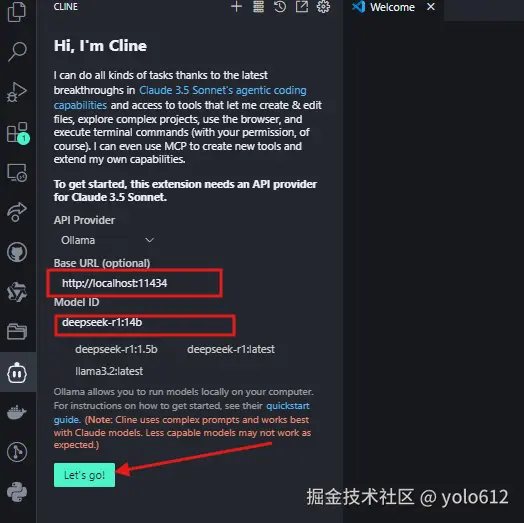This screenshot has height=523, width=524.
Task: Switch to the Welcome tab
Action: [x=394, y=7]
